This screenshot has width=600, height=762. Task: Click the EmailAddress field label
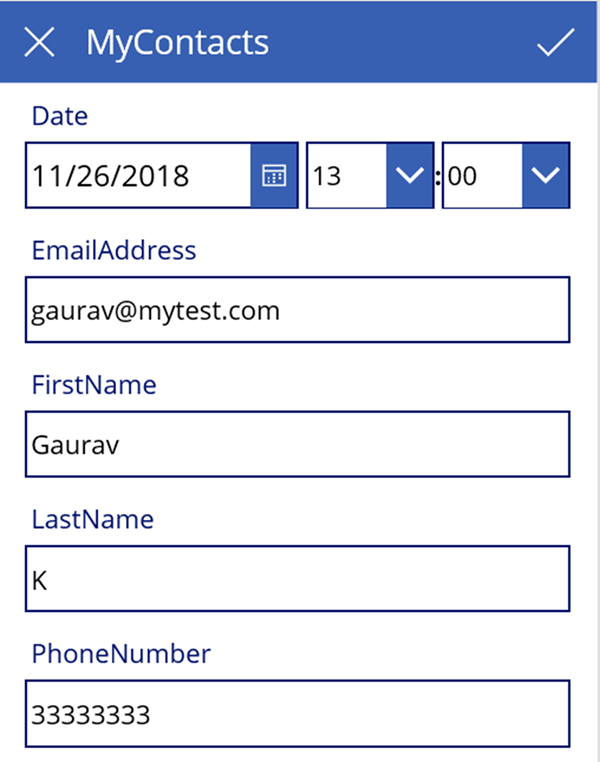[x=114, y=250]
